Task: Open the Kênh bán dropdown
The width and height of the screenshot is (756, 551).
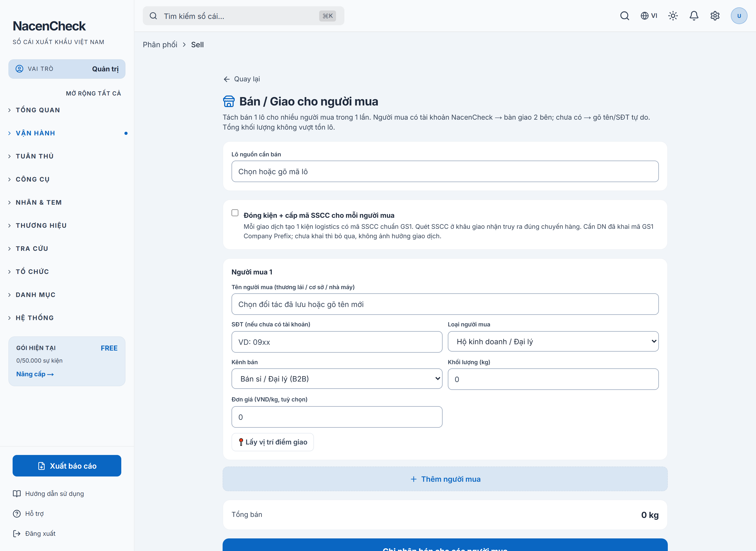Action: pyautogui.click(x=337, y=379)
